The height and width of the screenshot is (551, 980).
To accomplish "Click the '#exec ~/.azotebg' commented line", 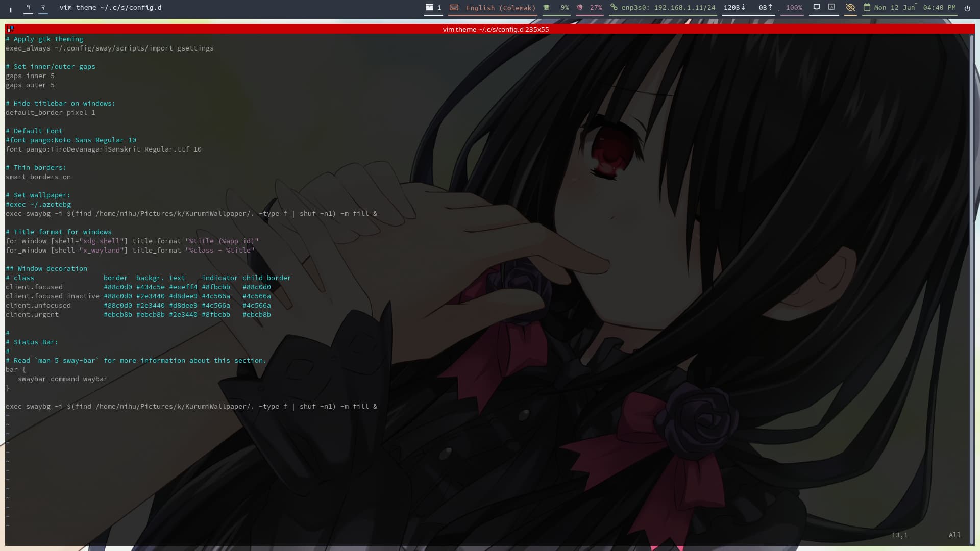I will tap(38, 205).
